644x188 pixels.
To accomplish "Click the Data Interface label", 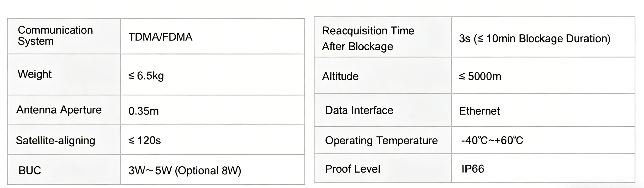I will [359, 110].
